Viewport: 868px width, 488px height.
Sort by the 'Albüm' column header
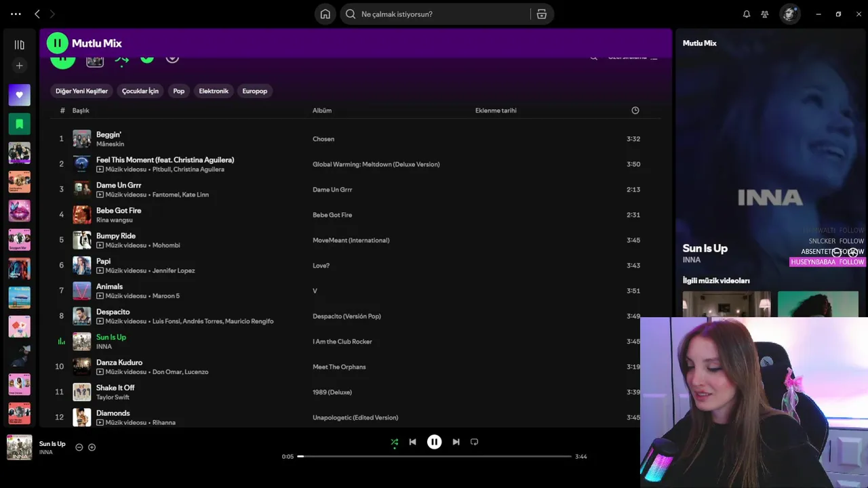coord(322,110)
